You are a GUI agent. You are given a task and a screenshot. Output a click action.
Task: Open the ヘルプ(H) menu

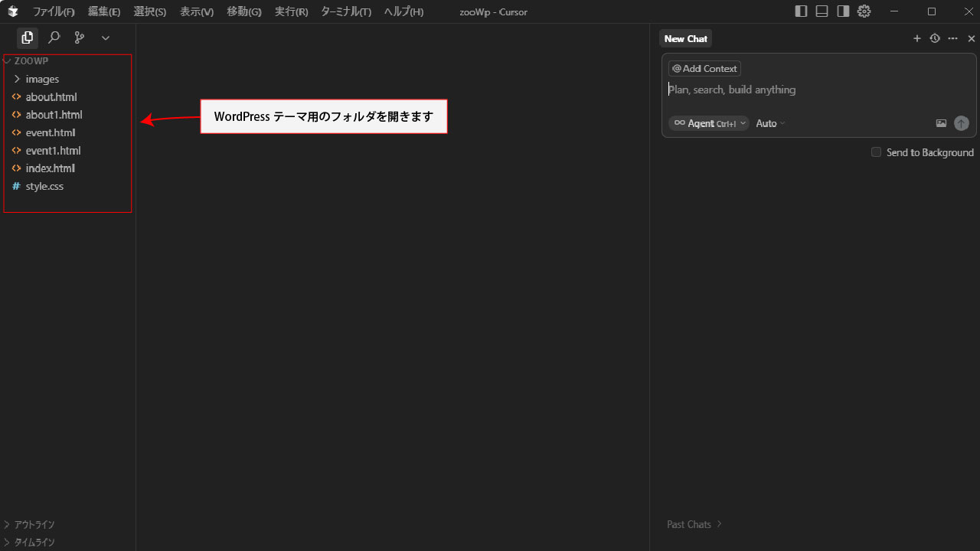pyautogui.click(x=403, y=11)
